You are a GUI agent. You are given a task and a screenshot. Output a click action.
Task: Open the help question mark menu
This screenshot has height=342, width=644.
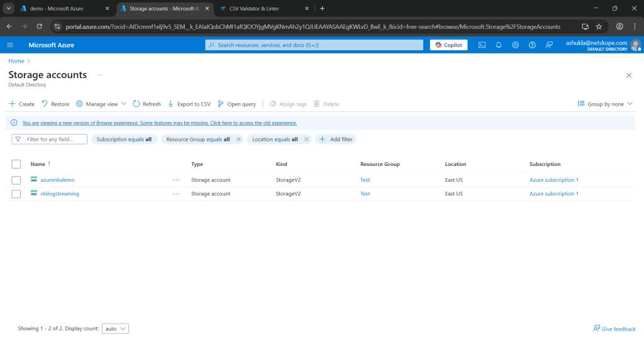(x=532, y=45)
